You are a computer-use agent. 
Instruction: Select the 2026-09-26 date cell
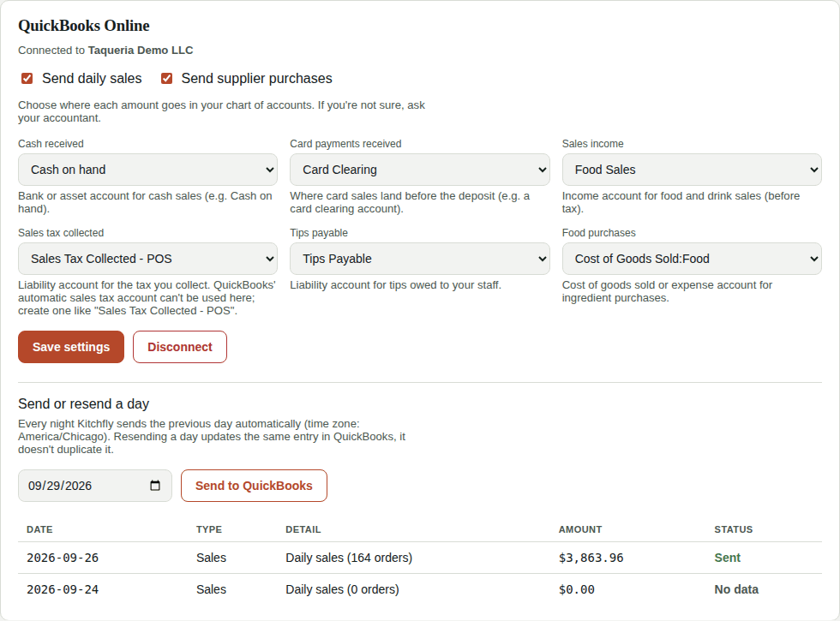[63, 558]
